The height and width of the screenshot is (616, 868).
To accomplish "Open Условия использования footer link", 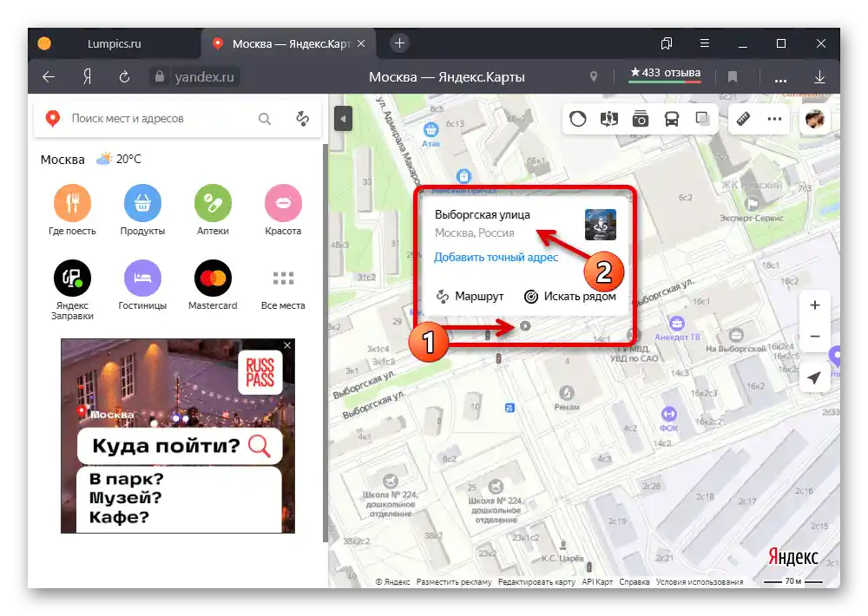I will (700, 581).
